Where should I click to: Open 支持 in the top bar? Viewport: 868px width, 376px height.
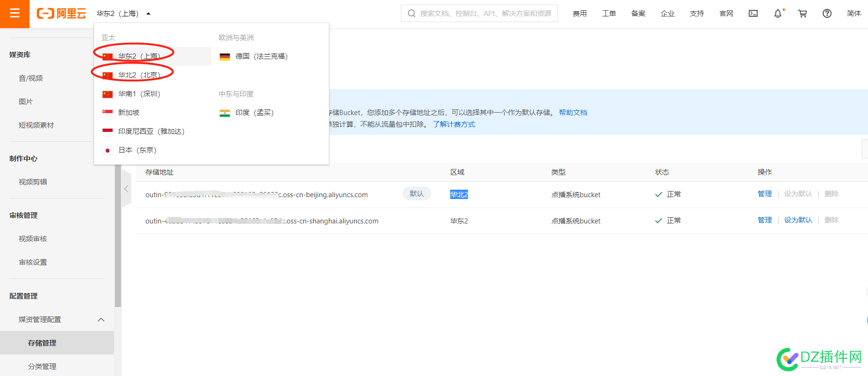(x=697, y=14)
